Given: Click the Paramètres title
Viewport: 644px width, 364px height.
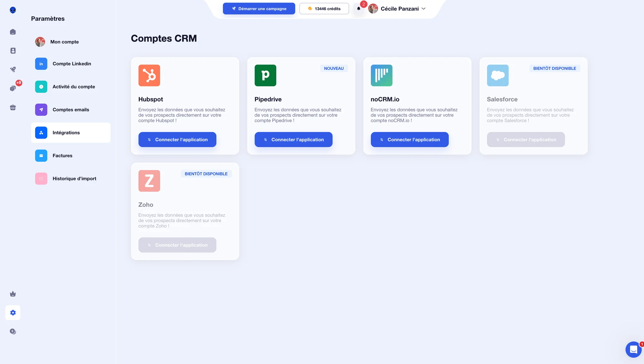Looking at the screenshot, I should pos(48,19).
